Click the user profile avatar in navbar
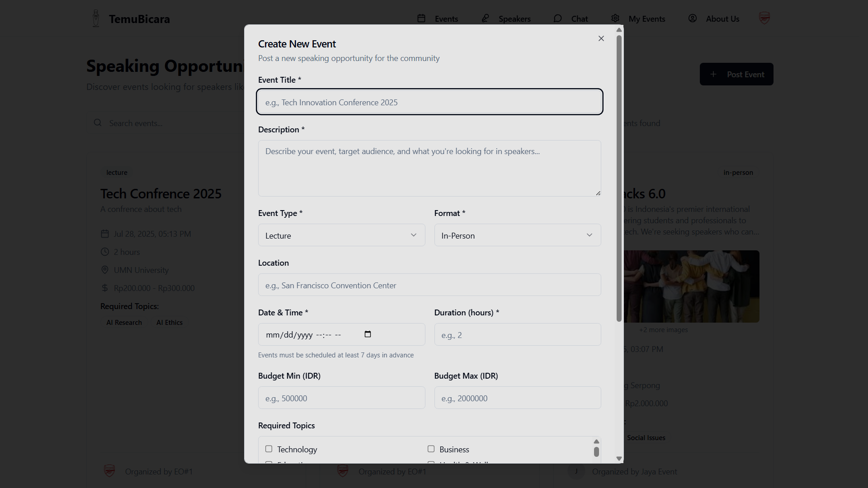The image size is (868, 488). [x=764, y=19]
